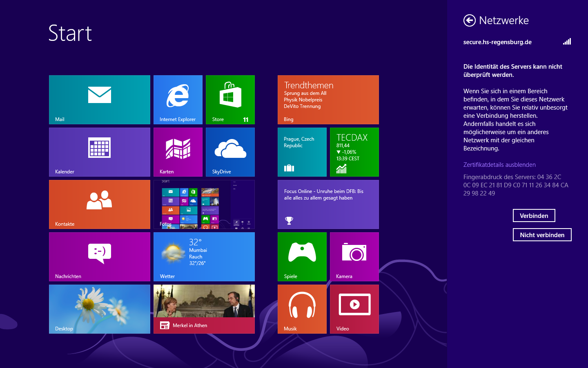Open the Kamera tile

pyautogui.click(x=354, y=257)
